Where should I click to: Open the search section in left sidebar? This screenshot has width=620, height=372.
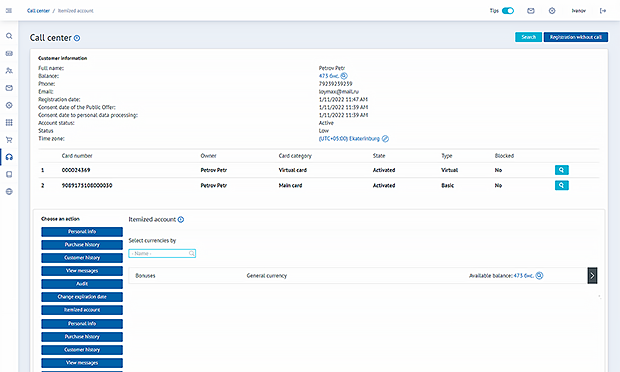(x=9, y=36)
